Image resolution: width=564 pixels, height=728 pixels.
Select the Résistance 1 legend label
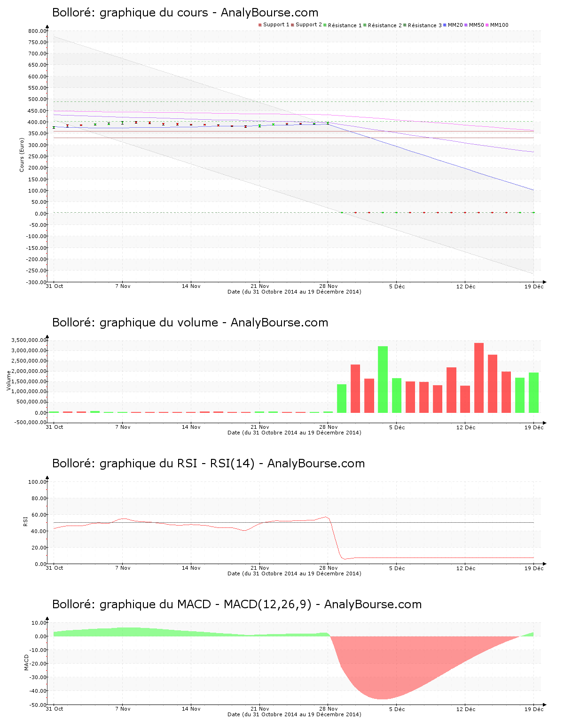(345, 25)
